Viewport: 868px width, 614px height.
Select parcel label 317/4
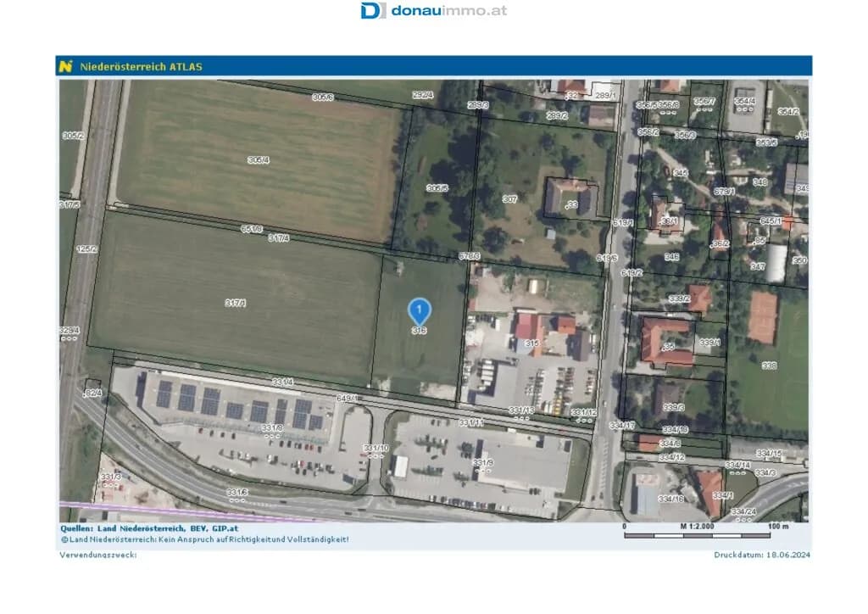coord(278,238)
